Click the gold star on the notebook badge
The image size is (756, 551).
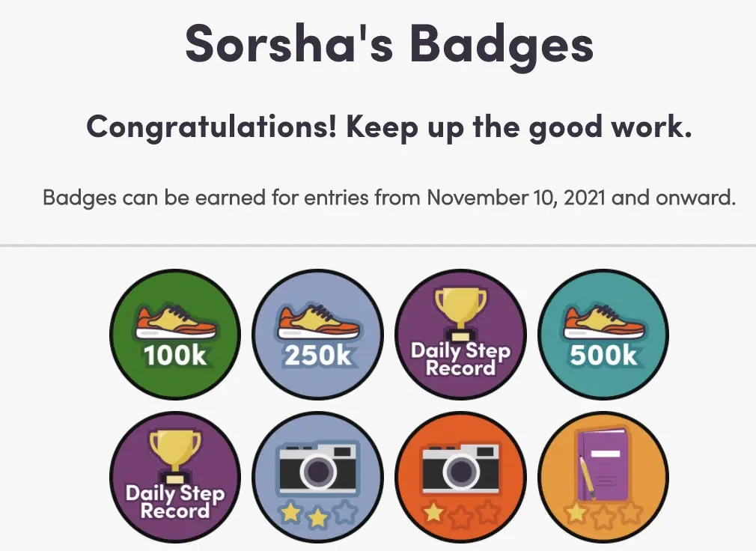point(576,513)
